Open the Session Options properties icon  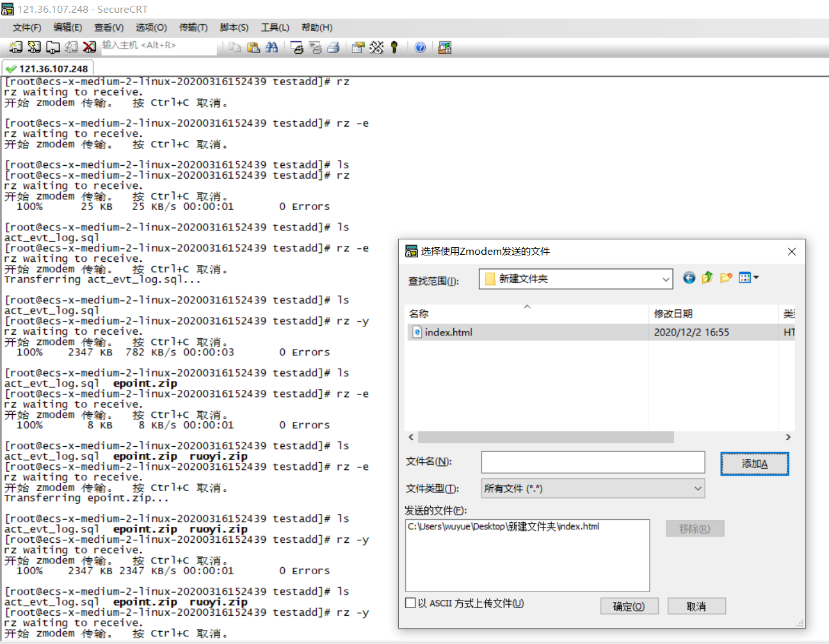pos(357,47)
